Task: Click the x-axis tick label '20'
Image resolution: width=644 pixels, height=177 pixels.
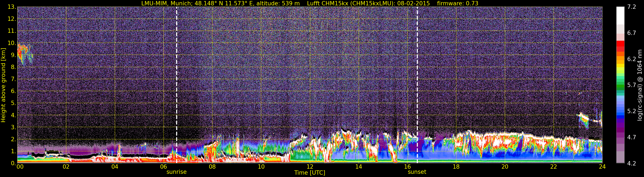Action: point(505,167)
